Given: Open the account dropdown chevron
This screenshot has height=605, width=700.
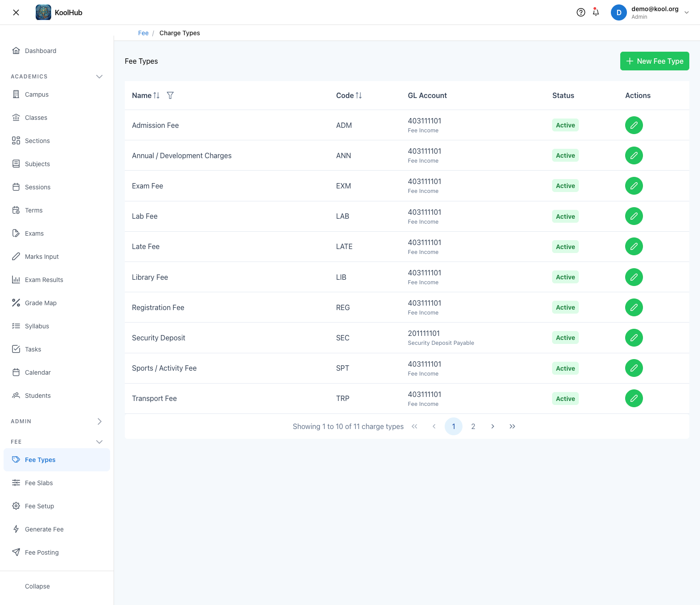Looking at the screenshot, I should tap(687, 12).
